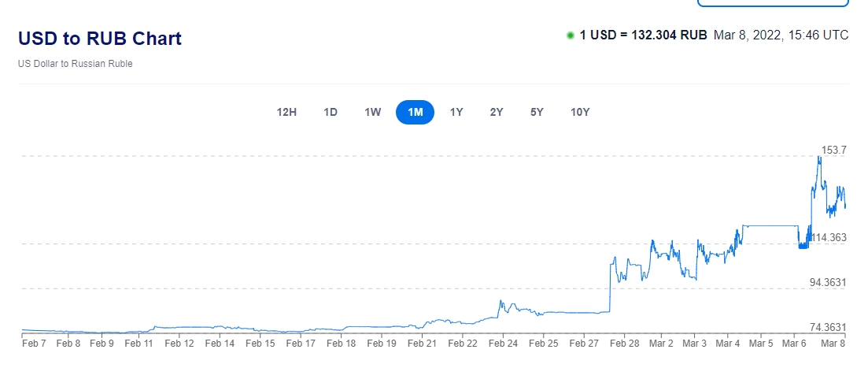Click the 153.7 peak value label
The height and width of the screenshot is (368, 868).
pos(833,150)
